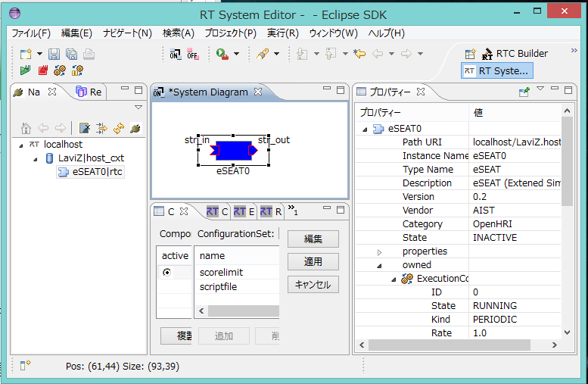Open the 実行(R) menu
Image resolution: width=588 pixels, height=384 pixels.
click(283, 33)
